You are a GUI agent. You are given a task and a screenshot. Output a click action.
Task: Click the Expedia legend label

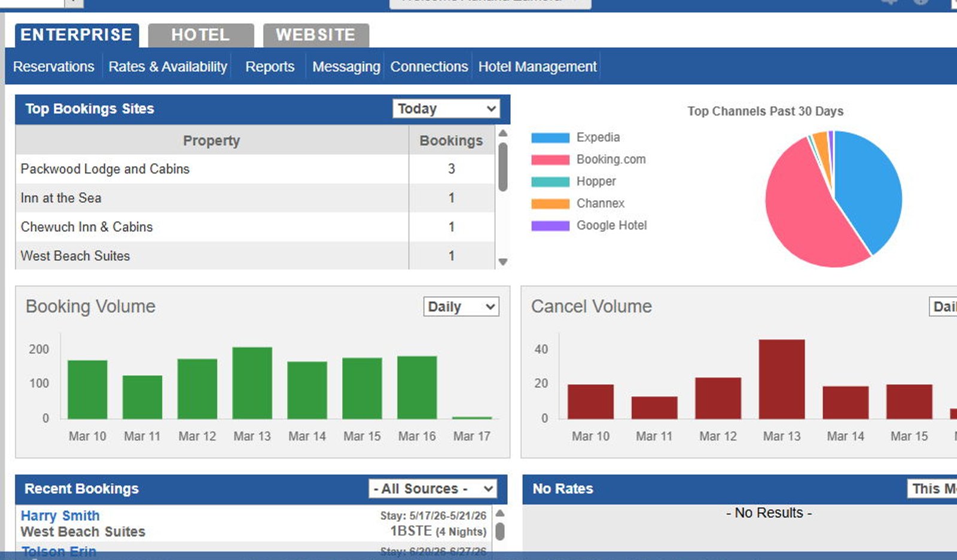[598, 137]
